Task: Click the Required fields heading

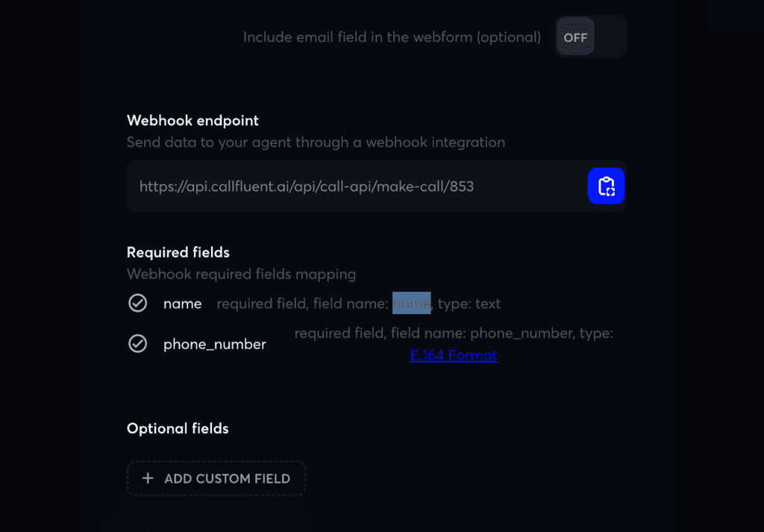Action: click(178, 252)
